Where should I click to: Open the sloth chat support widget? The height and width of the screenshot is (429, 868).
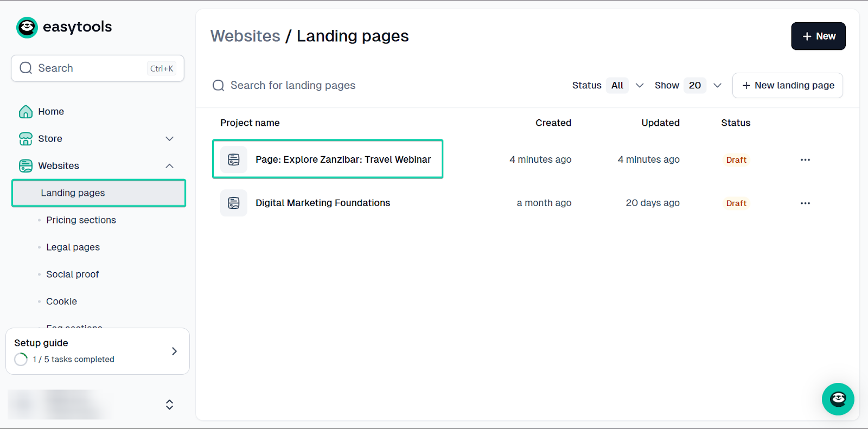tap(838, 399)
